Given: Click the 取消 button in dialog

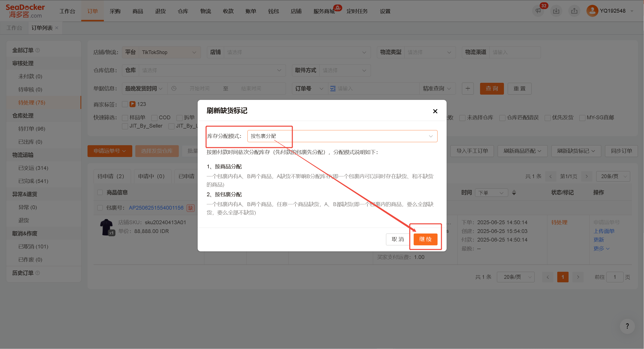Looking at the screenshot, I should click(398, 239).
